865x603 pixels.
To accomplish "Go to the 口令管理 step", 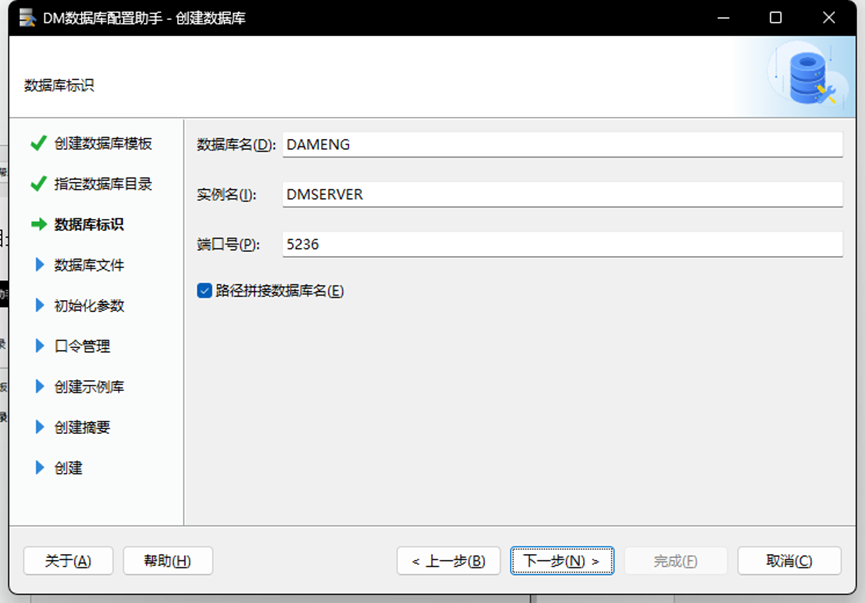I will (82, 346).
